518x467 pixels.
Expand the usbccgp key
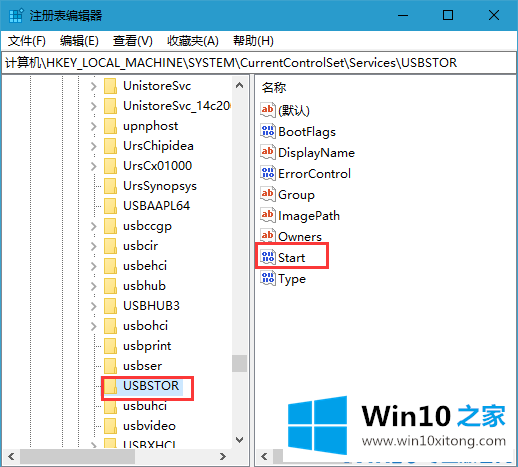coord(94,226)
